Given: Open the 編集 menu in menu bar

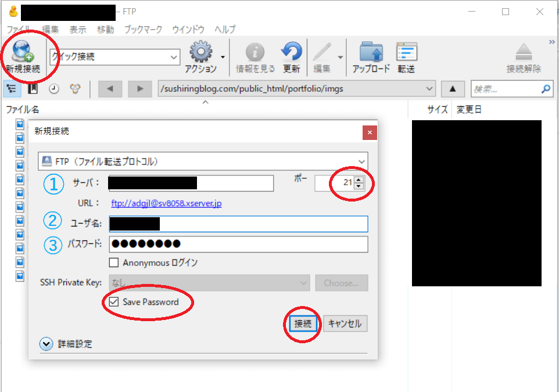Looking at the screenshot, I should [x=51, y=29].
